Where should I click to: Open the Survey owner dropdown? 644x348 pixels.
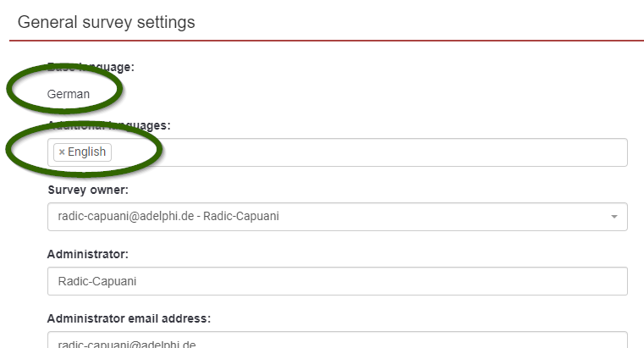(337, 217)
